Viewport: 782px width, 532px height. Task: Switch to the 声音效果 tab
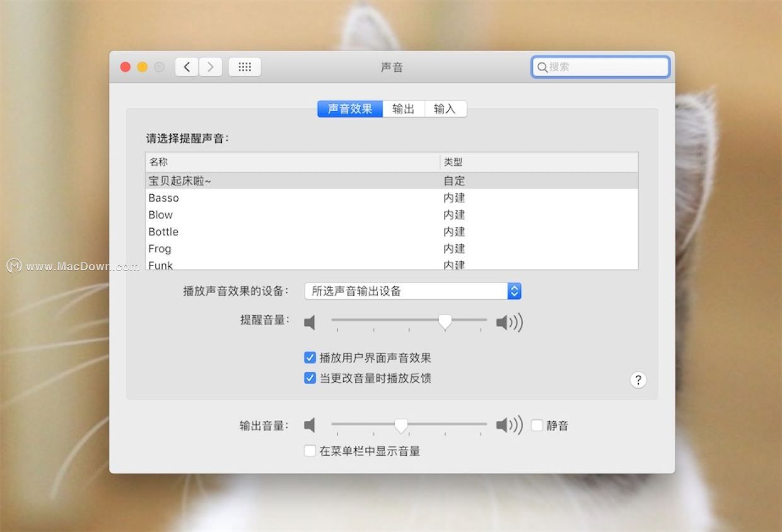coord(350,109)
